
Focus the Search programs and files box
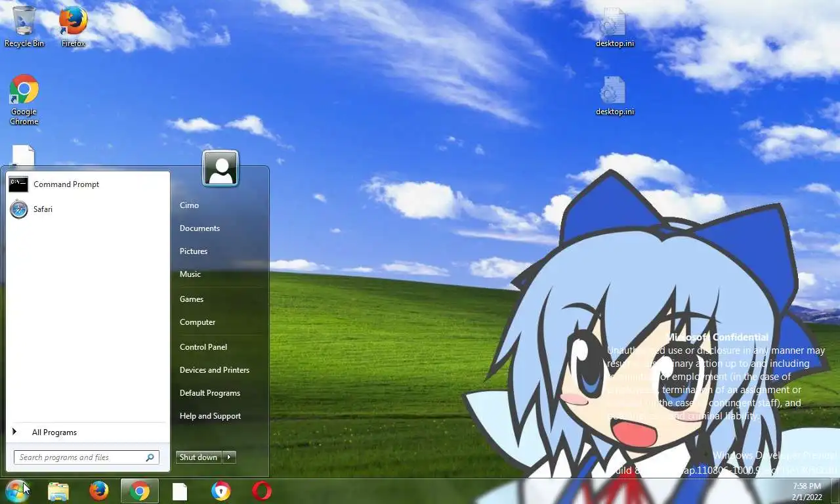87,457
